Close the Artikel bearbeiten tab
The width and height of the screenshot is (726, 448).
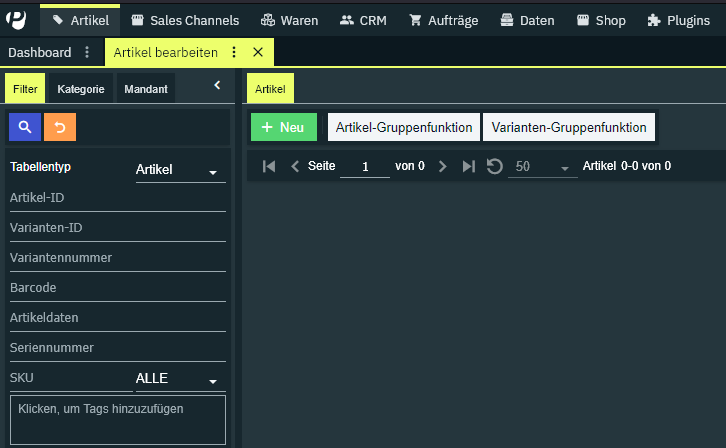coord(258,53)
